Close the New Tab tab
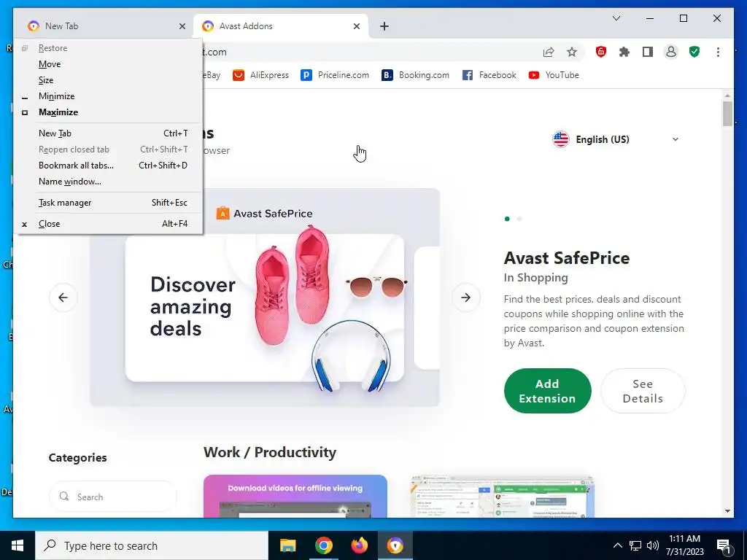This screenshot has width=747, height=560. click(182, 26)
